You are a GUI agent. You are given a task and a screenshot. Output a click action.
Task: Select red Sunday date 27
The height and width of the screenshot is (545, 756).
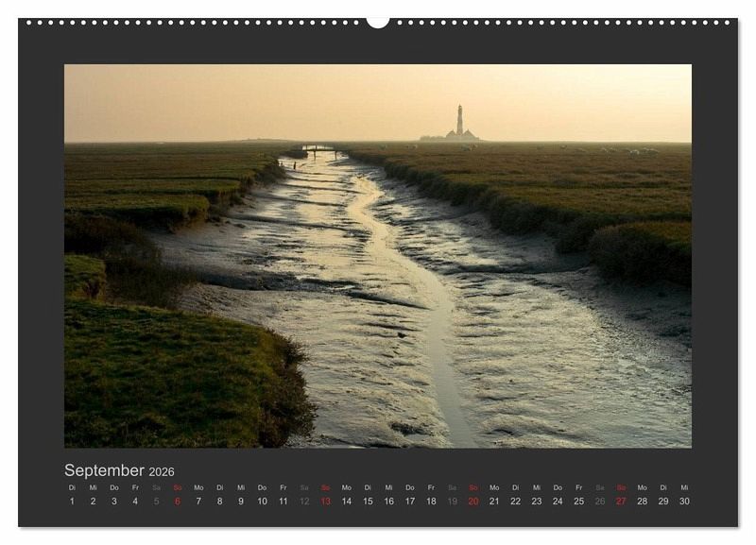[x=621, y=502]
